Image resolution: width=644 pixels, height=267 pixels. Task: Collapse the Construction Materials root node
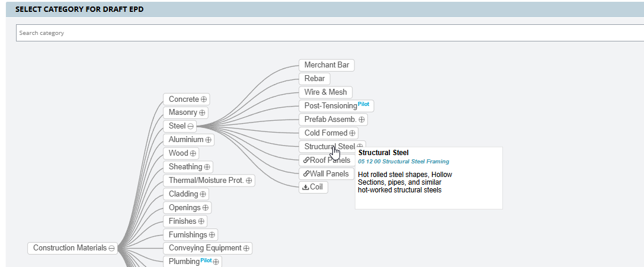111,249
